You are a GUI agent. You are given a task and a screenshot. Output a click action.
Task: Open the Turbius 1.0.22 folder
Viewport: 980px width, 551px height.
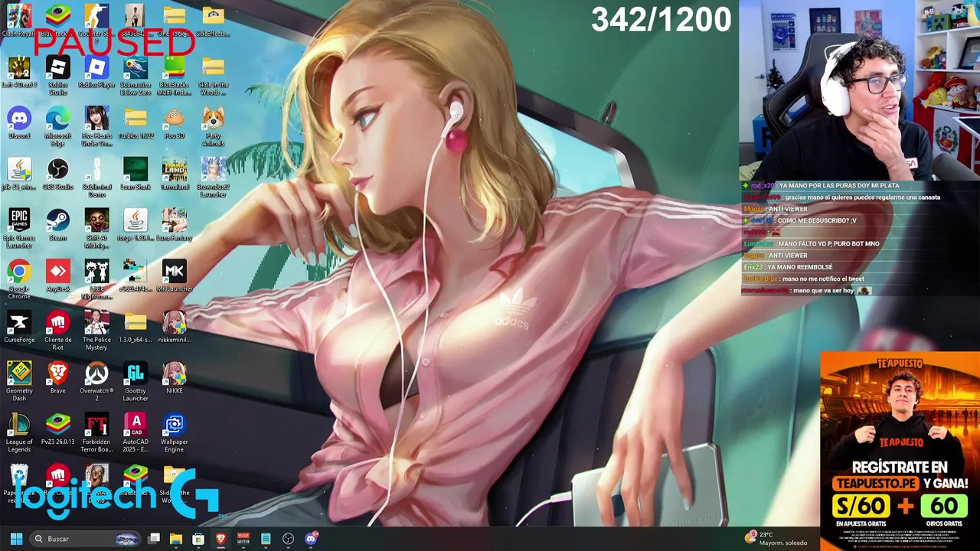136,123
